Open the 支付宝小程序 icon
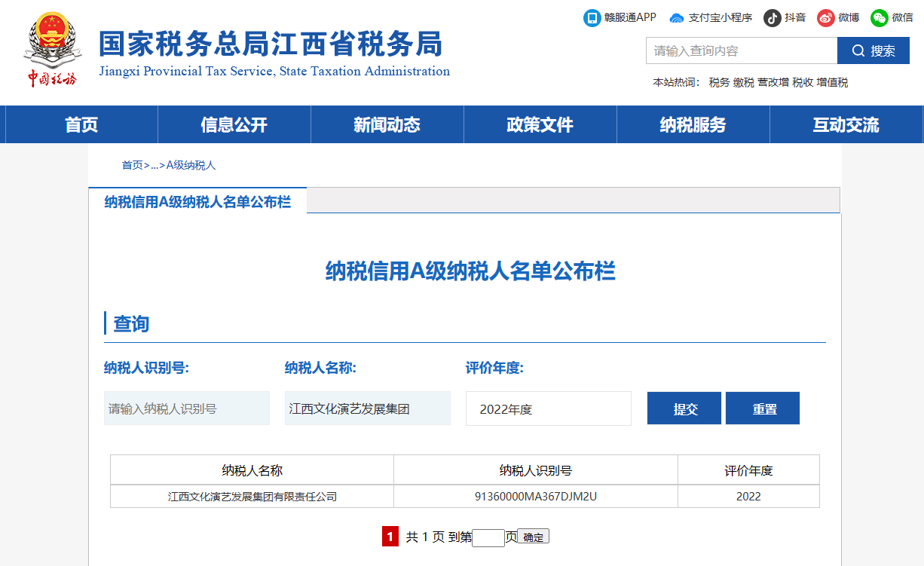This screenshot has width=924, height=566. (x=677, y=17)
